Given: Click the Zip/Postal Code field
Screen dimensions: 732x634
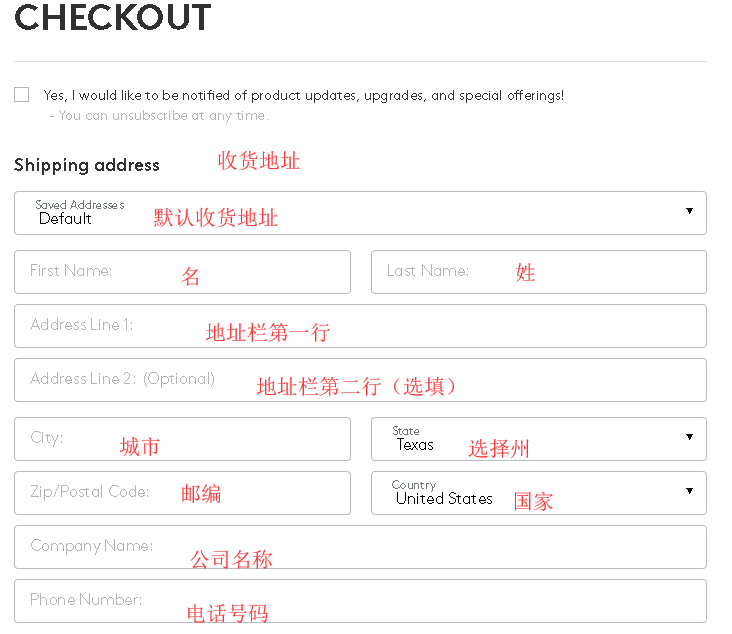Looking at the screenshot, I should (x=182, y=493).
